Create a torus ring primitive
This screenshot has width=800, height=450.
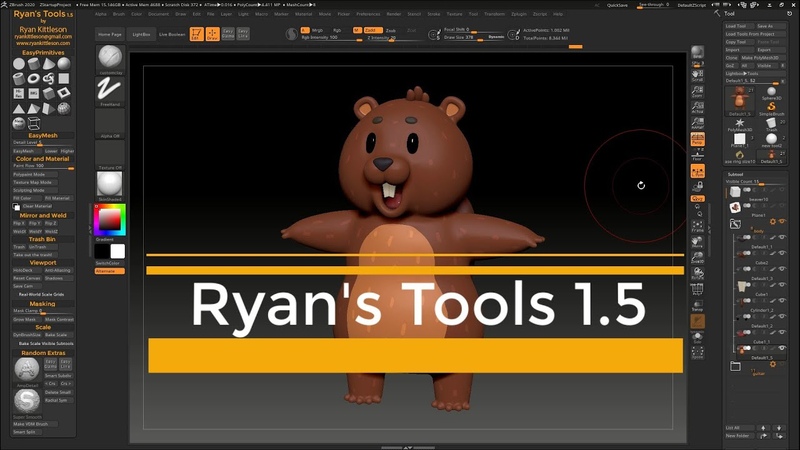34,79
